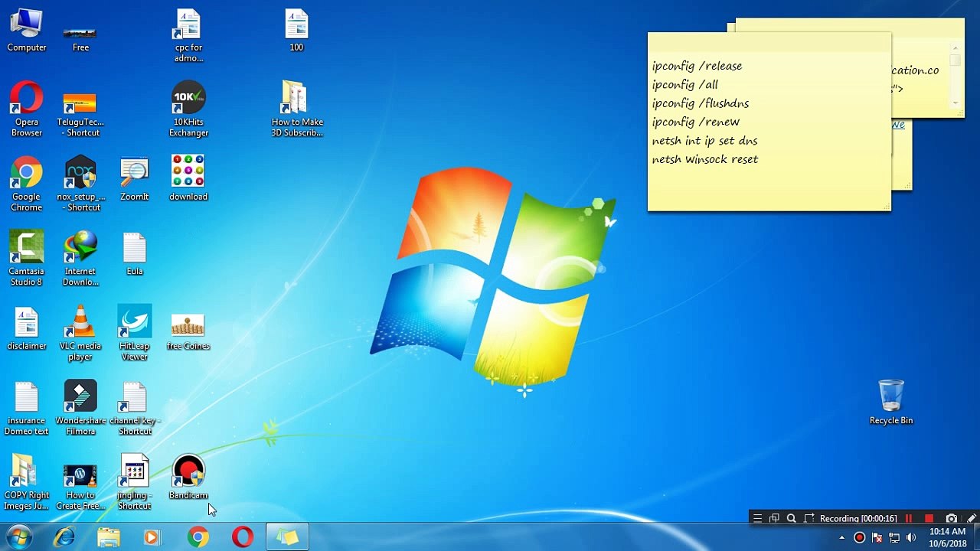
Task: Click the 'ipconfig /renew' note line
Action: [696, 122]
